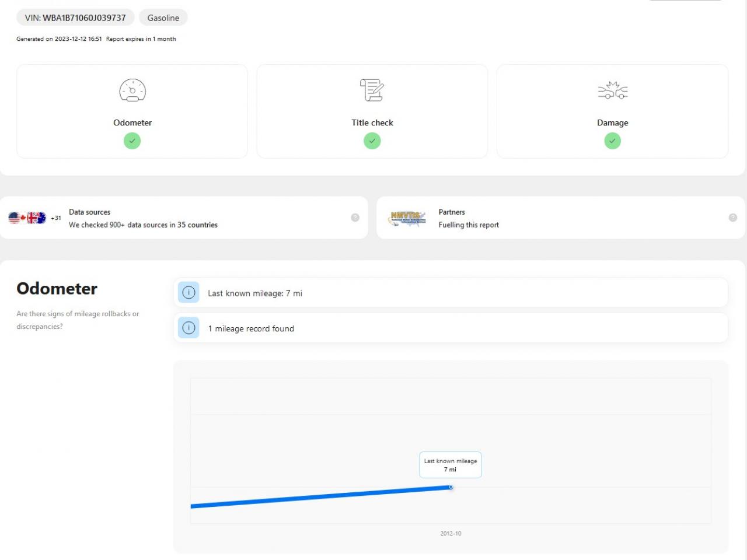Click the NMVTIS partner logo

coord(407,218)
